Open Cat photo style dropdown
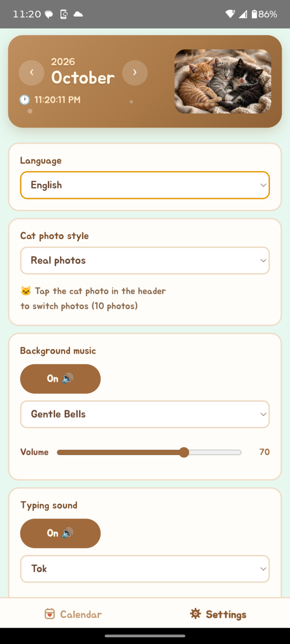This screenshot has height=644, width=290. click(x=145, y=260)
